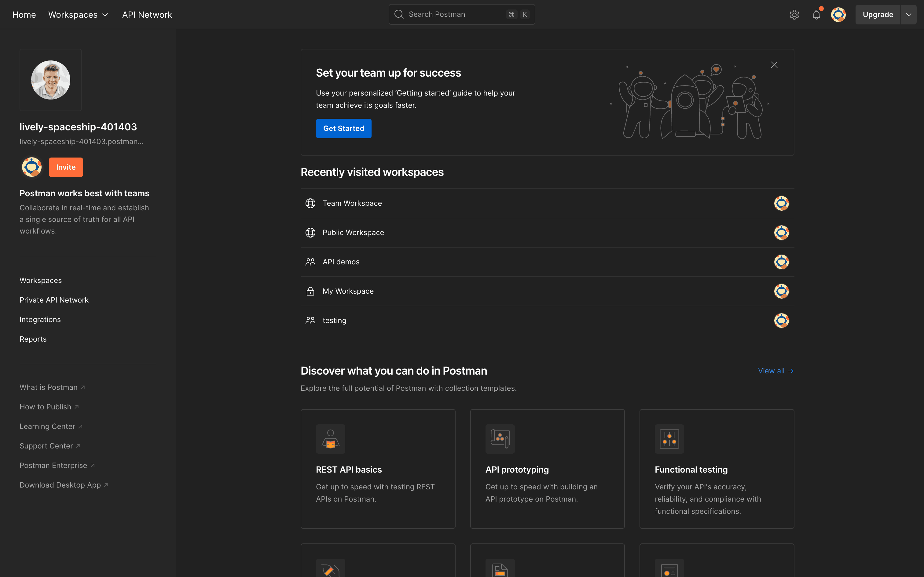Click the Functional testing template icon
The width and height of the screenshot is (924, 577).
click(669, 439)
